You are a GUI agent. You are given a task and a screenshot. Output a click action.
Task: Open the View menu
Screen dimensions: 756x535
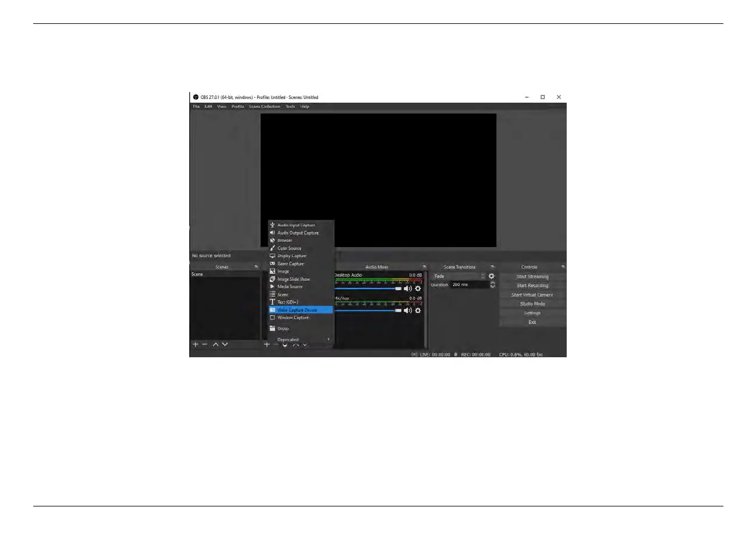tap(222, 107)
